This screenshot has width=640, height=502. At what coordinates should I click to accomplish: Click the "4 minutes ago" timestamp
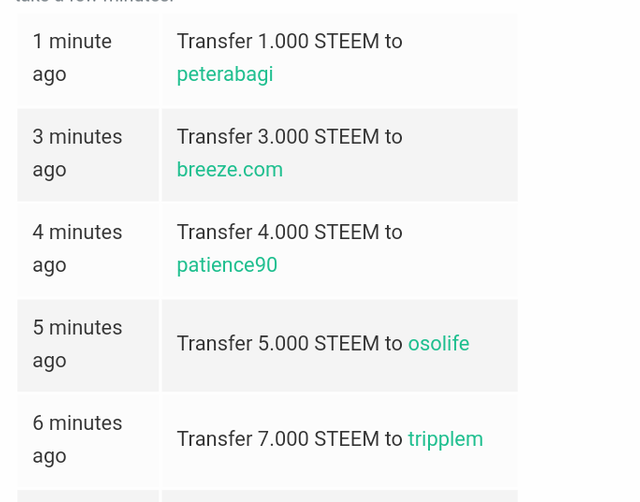point(77,248)
